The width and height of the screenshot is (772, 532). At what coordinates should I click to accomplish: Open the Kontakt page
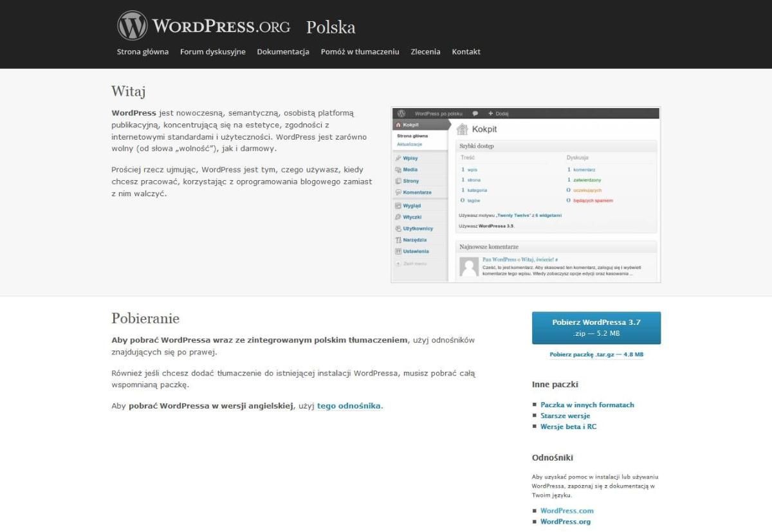pos(466,51)
